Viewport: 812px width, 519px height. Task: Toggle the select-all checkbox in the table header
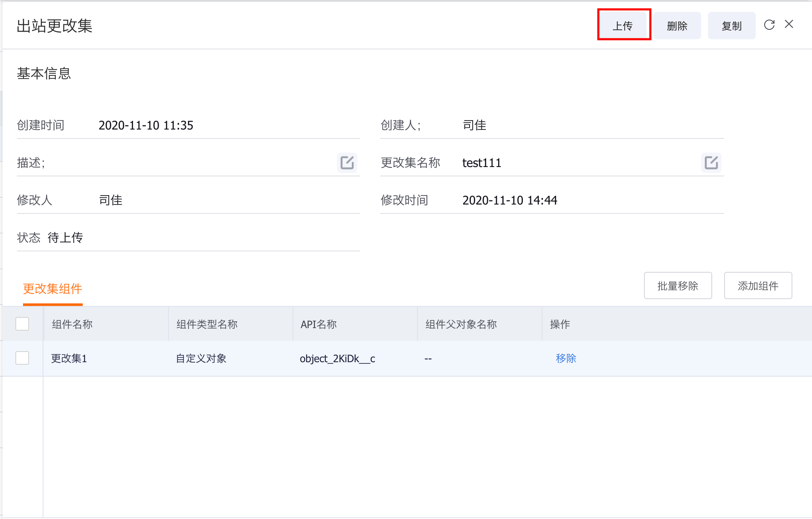[x=22, y=324]
